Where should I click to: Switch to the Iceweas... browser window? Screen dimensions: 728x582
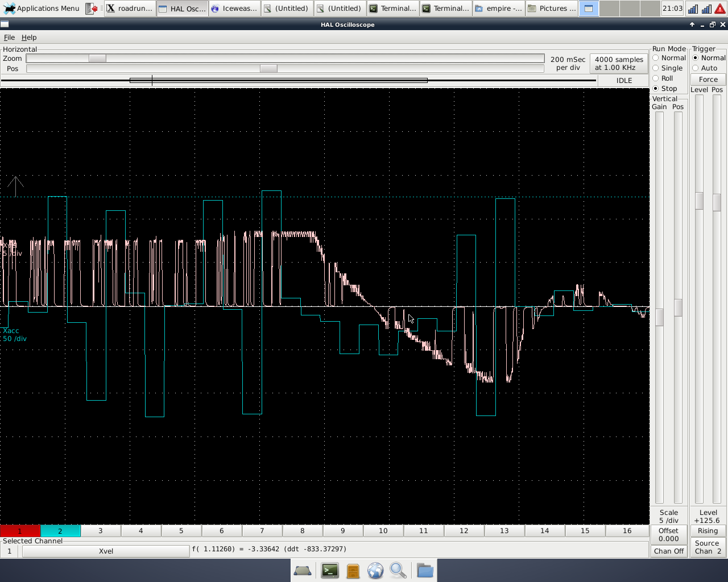(x=235, y=9)
